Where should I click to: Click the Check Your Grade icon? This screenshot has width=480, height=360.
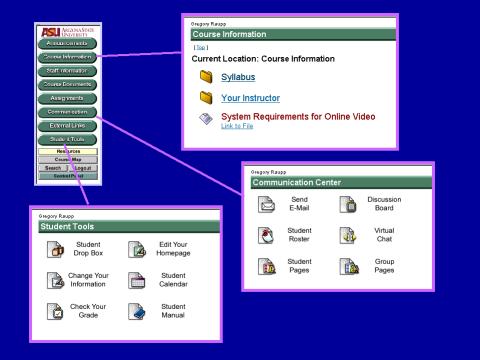click(55, 311)
